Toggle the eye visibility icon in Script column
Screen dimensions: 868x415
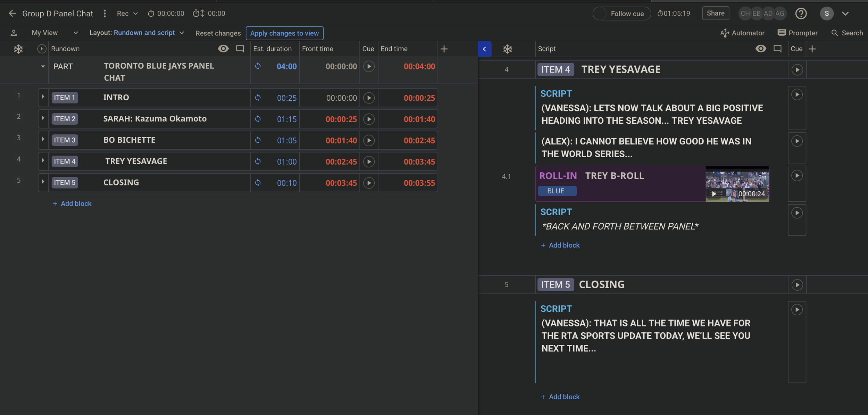[760, 49]
